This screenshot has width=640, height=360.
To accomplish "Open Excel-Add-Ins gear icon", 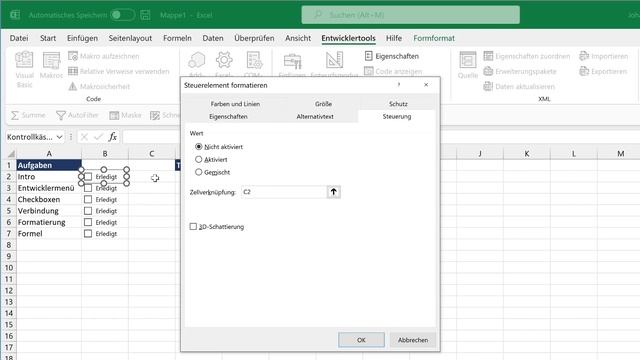I will (x=224, y=60).
